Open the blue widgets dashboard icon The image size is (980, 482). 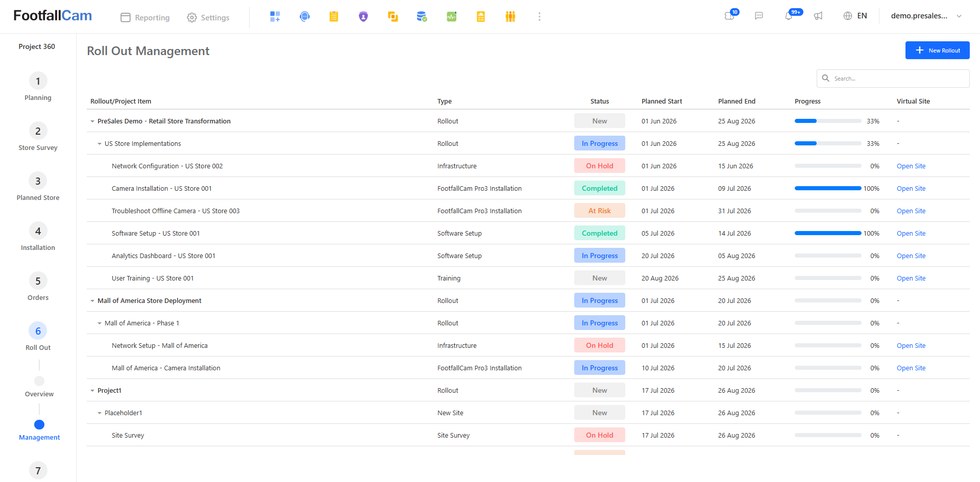tap(275, 17)
